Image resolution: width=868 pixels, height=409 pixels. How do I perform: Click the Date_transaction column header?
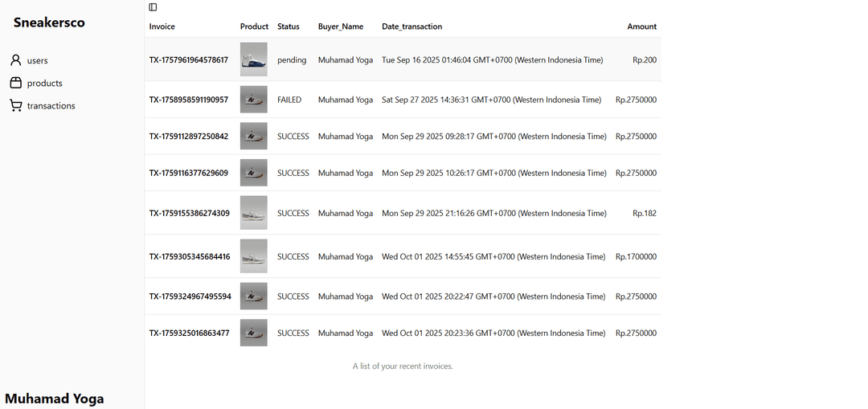411,27
